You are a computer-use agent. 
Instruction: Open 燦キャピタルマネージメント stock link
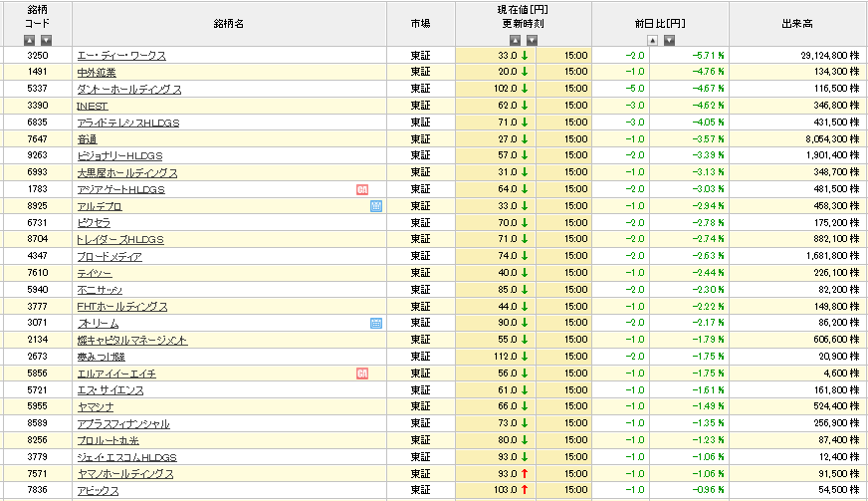[132, 341]
